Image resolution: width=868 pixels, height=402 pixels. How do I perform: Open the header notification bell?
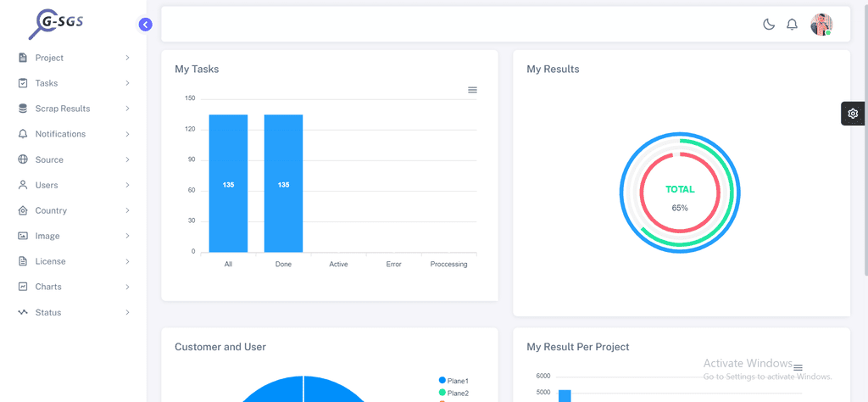click(x=793, y=25)
